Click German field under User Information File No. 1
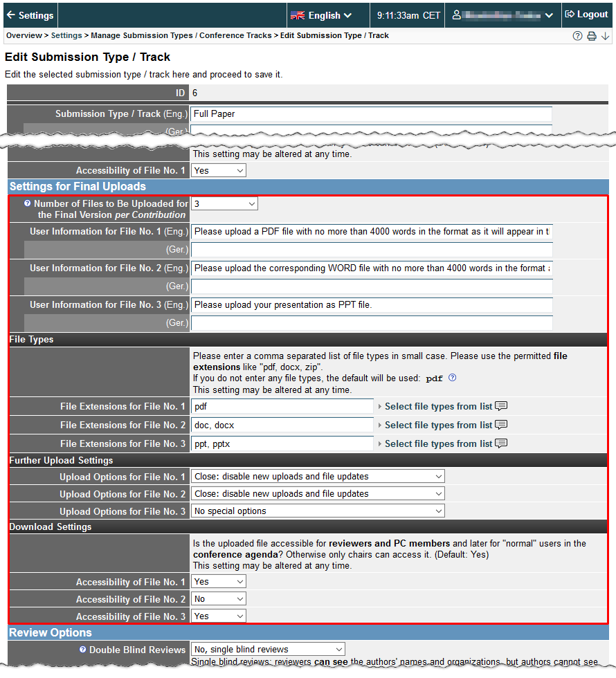 pyautogui.click(x=372, y=250)
